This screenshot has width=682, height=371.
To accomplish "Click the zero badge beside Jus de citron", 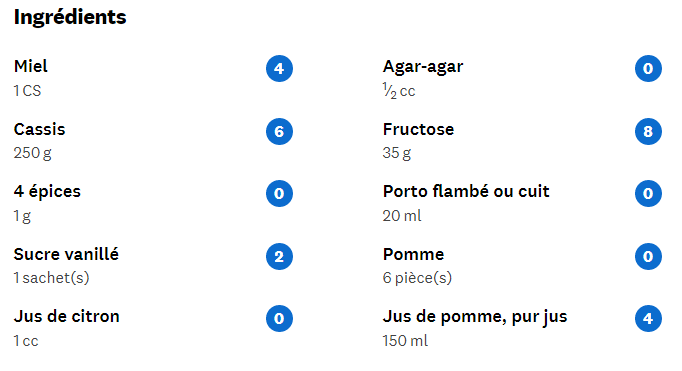I will [x=279, y=318].
